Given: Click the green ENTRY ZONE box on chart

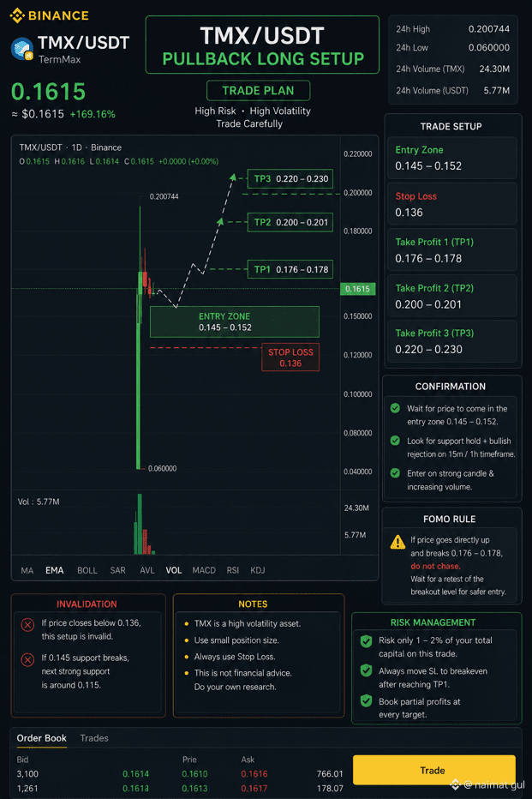Looking at the screenshot, I should [x=235, y=321].
